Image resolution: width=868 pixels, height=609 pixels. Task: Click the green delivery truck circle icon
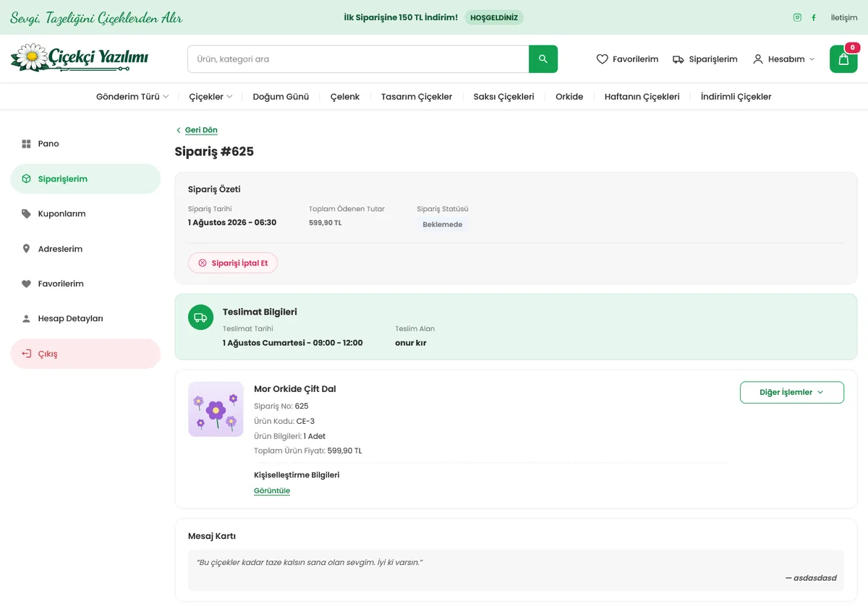point(201,318)
